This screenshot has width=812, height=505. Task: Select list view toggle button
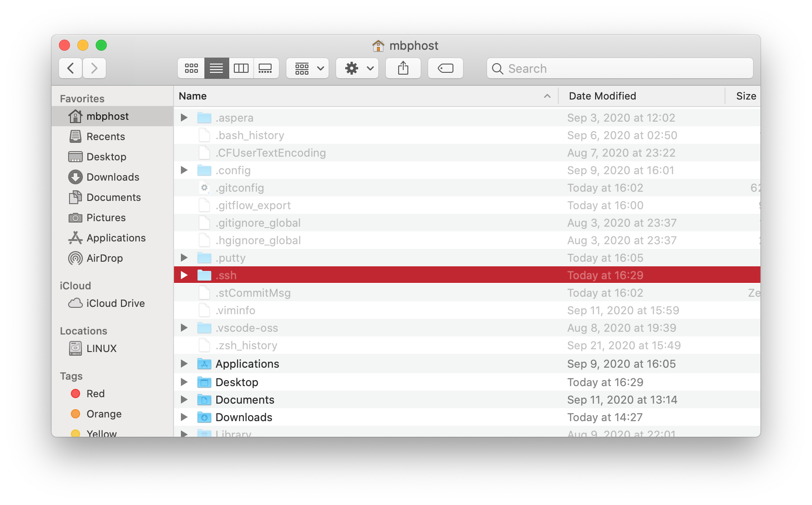coord(216,69)
